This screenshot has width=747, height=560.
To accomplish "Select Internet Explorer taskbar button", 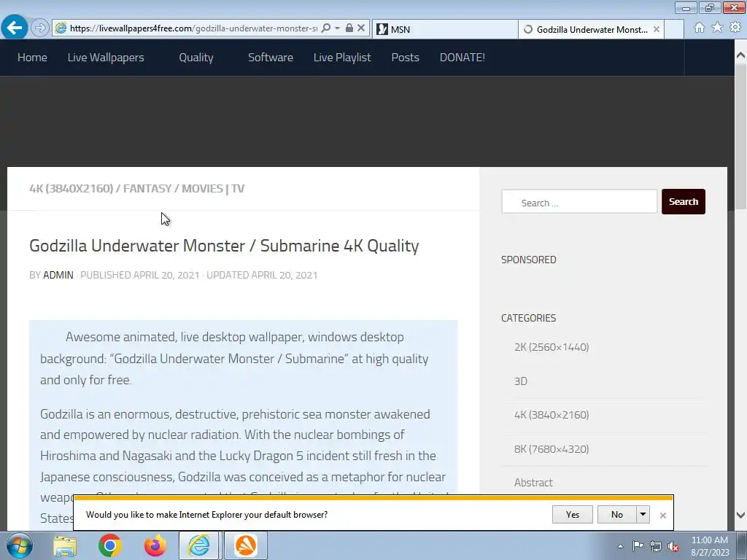I will click(x=198, y=545).
